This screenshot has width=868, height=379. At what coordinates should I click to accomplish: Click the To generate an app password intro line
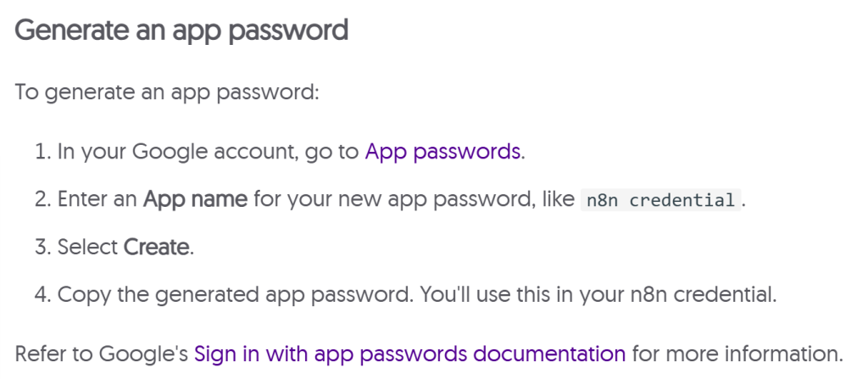166,92
